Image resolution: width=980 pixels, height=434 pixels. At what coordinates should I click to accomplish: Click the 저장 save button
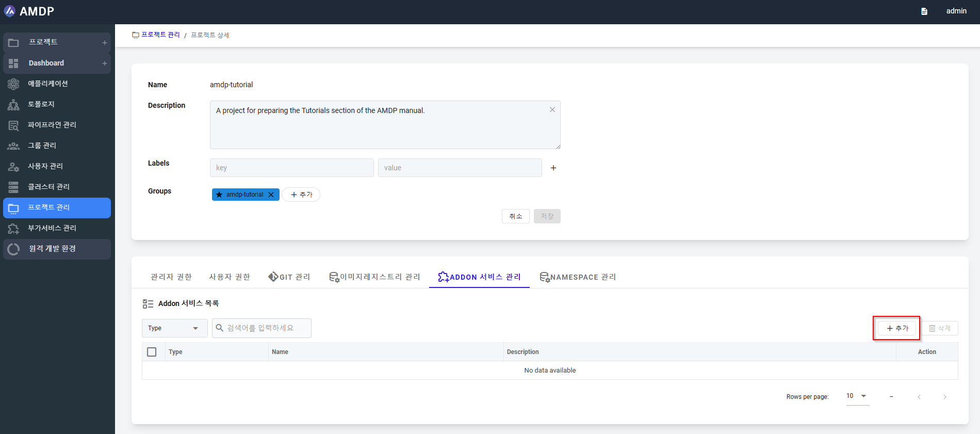click(547, 216)
